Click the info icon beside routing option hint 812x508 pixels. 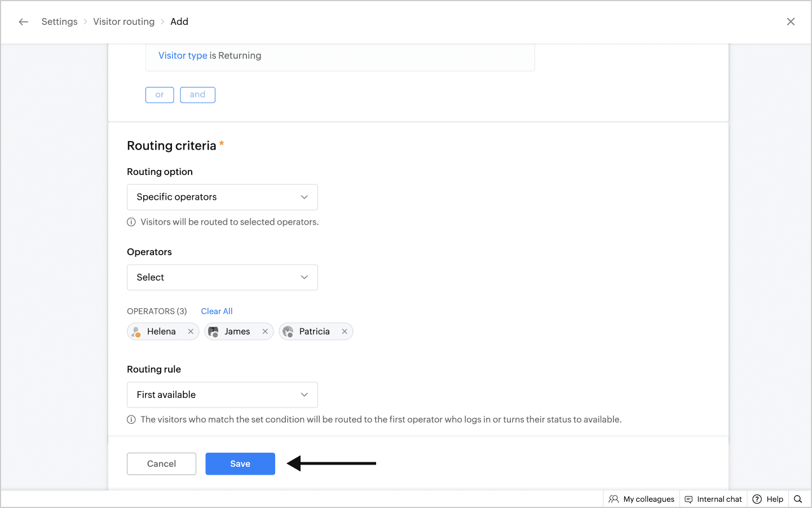point(131,222)
